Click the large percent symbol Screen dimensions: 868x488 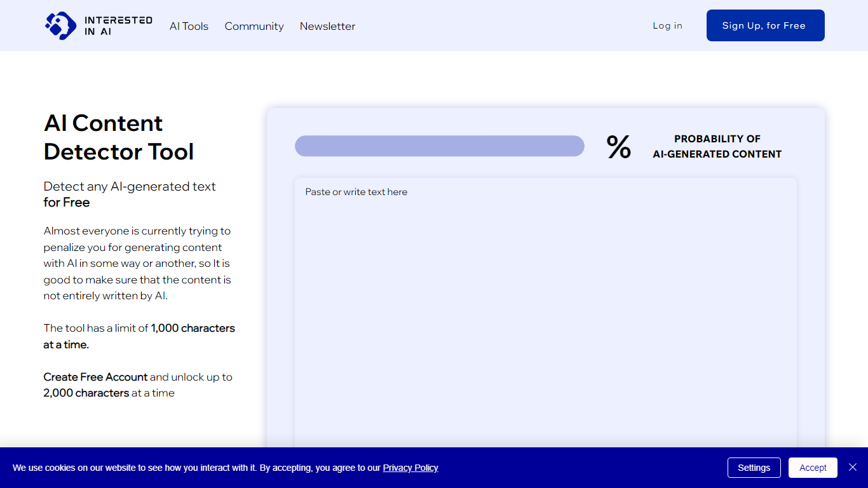618,147
